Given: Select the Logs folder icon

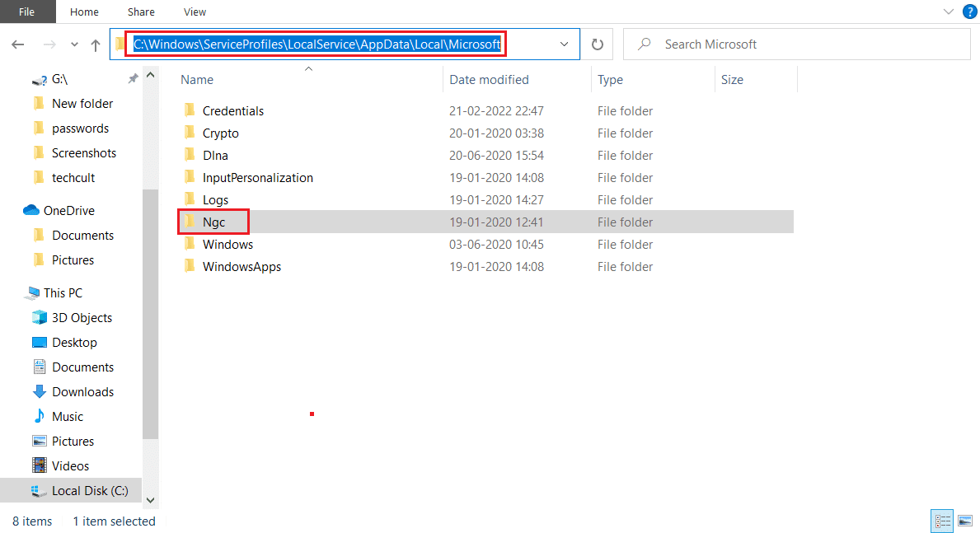Looking at the screenshot, I should [190, 200].
